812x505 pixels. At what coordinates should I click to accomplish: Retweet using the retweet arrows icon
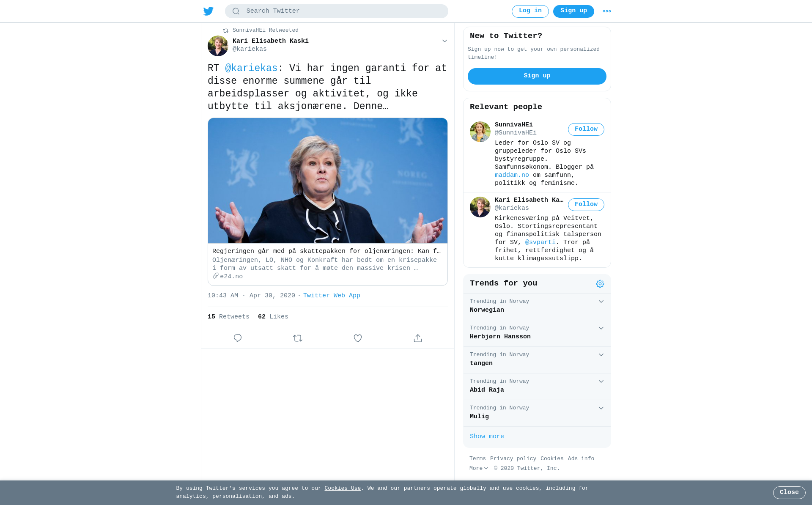[298, 338]
